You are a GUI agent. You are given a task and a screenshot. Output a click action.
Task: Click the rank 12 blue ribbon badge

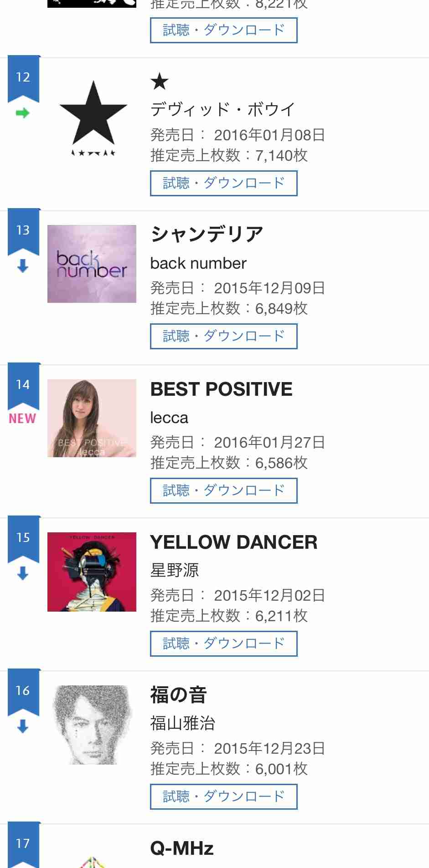pyautogui.click(x=23, y=77)
